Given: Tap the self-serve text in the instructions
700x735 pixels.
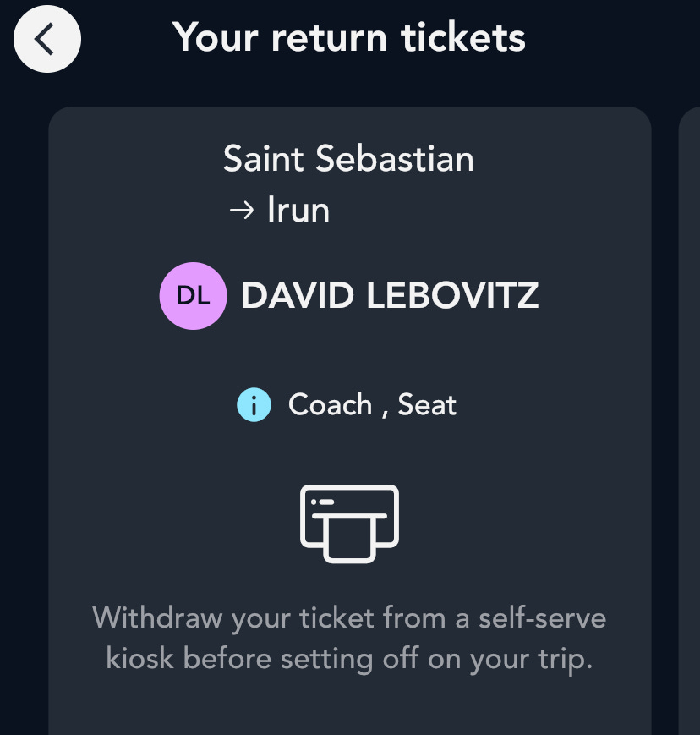Looking at the screenshot, I should point(543,617).
